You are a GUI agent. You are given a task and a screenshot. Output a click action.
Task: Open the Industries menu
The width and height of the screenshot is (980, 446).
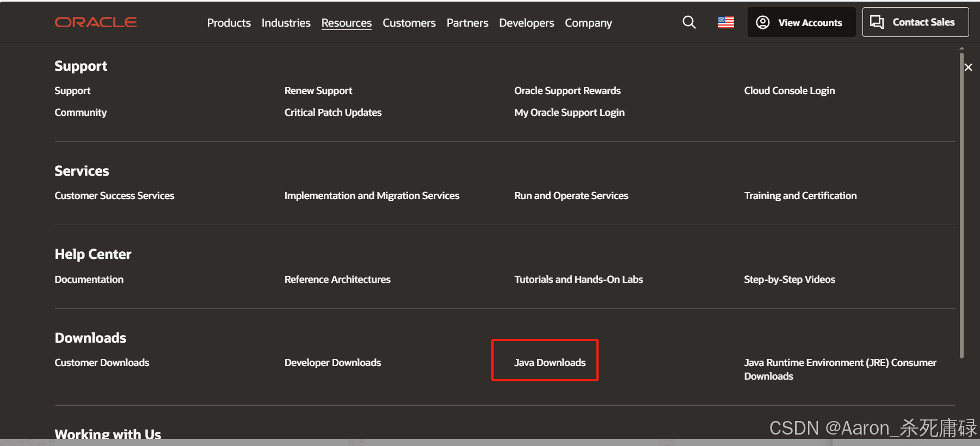[x=286, y=23]
